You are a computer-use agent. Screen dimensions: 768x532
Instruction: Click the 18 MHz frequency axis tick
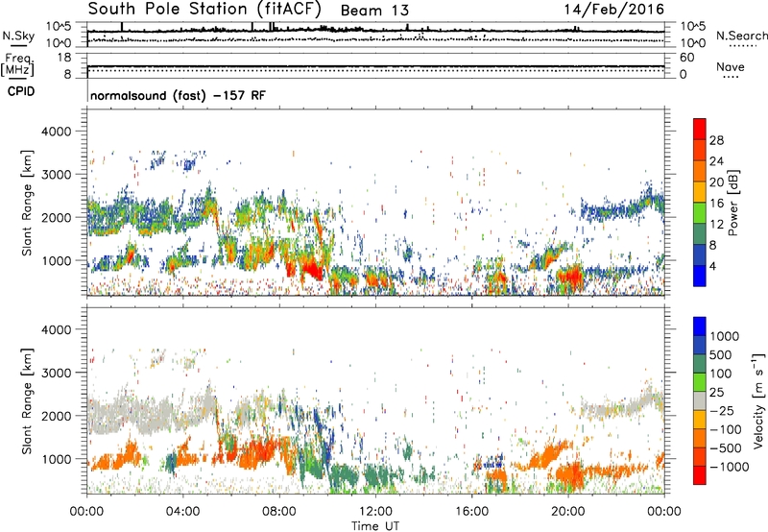[x=64, y=58]
